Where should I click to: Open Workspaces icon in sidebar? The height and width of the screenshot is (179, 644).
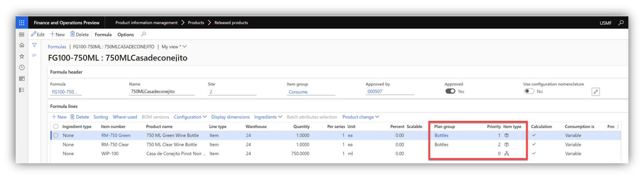[22, 79]
